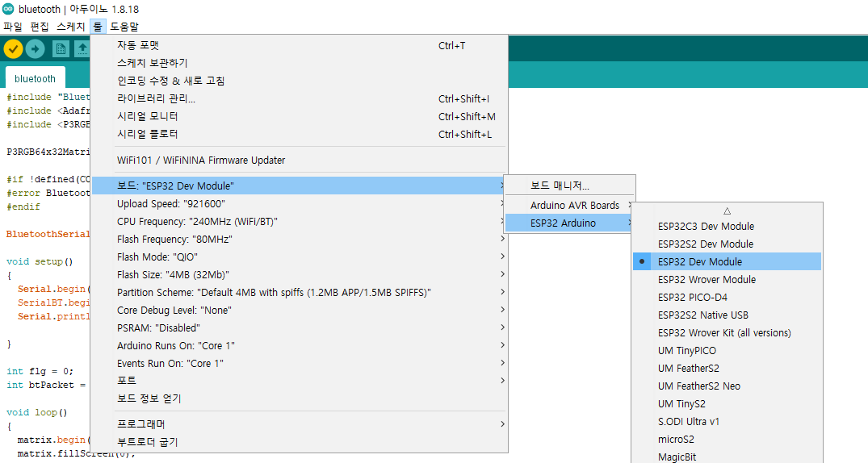Image resolution: width=868 pixels, height=463 pixels.
Task: Select the checked ESP32 Dev Module board
Action: 727,261
